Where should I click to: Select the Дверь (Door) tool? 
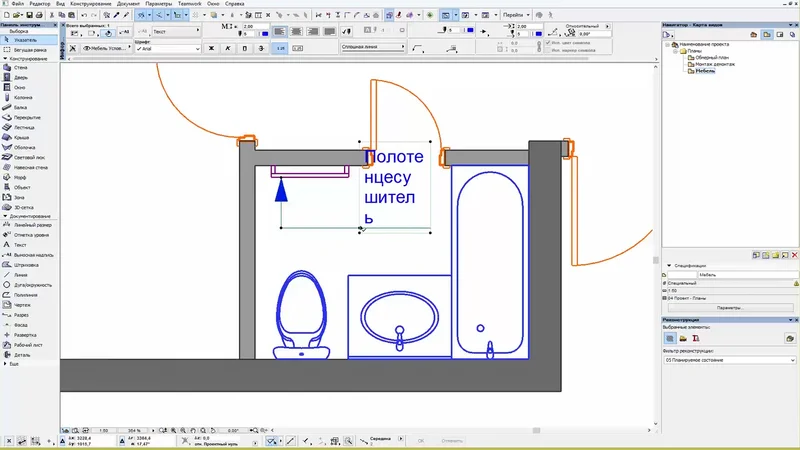coord(20,78)
